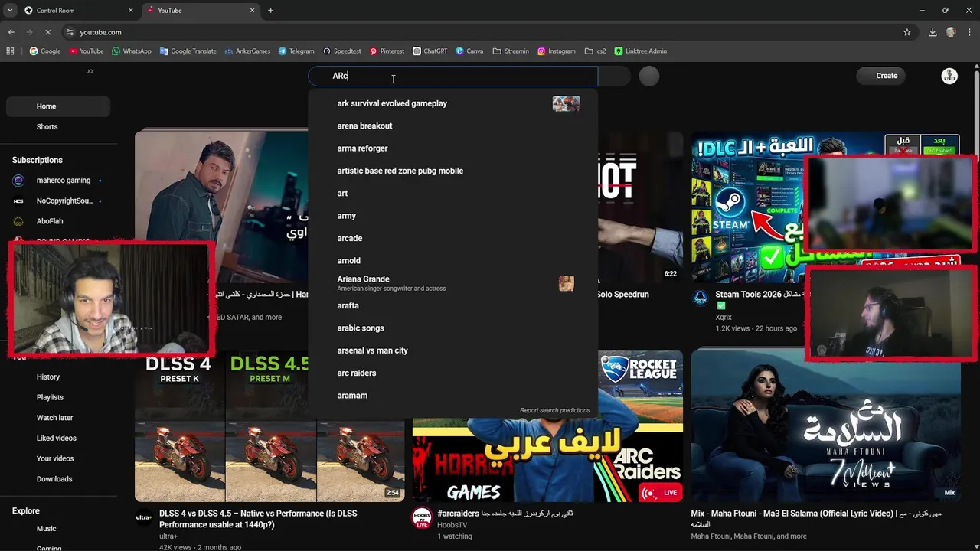Open the Telegram bookmark
Viewport: 980px width, 551px height.
[x=296, y=51]
